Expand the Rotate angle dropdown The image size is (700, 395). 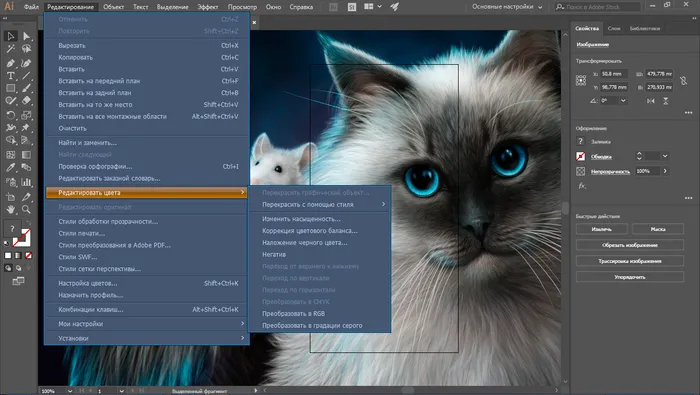pos(623,101)
